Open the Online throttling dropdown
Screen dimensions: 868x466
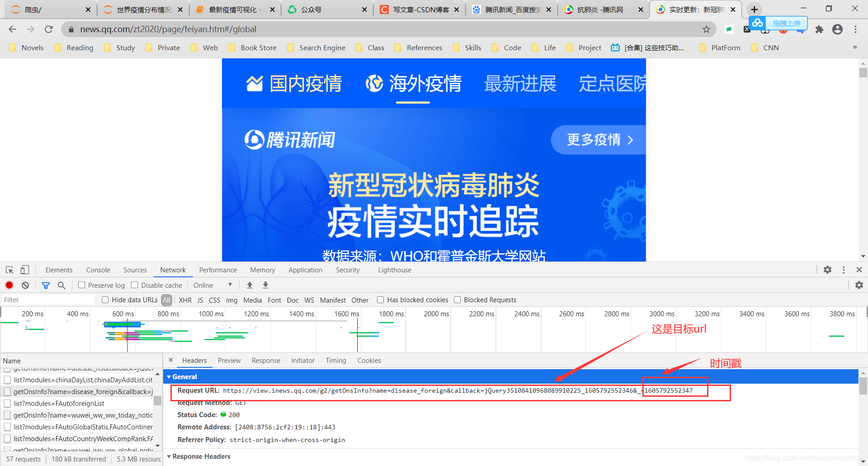pyautogui.click(x=212, y=285)
